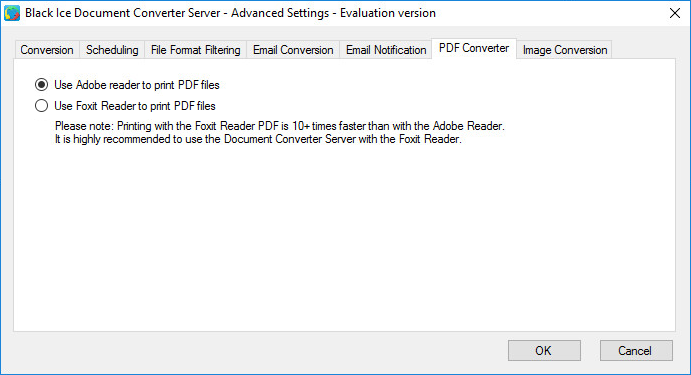Click the 'Please note: Printing with the Foxit' text line
691x375 pixels.
click(x=279, y=126)
